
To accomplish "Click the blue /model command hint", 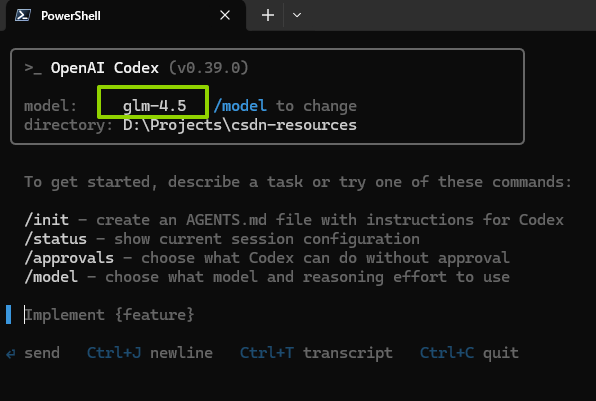I will (240, 106).
